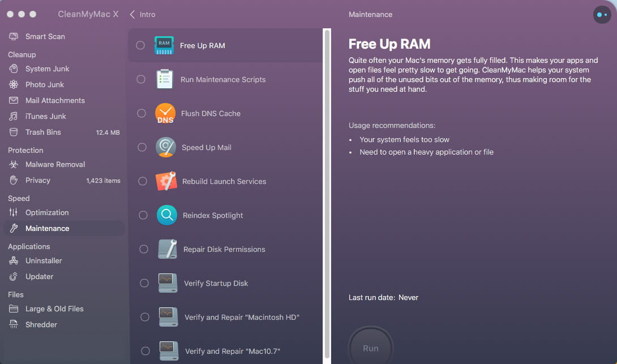Open Smart Scan in the sidebar
This screenshot has width=617, height=364.
coord(45,36)
